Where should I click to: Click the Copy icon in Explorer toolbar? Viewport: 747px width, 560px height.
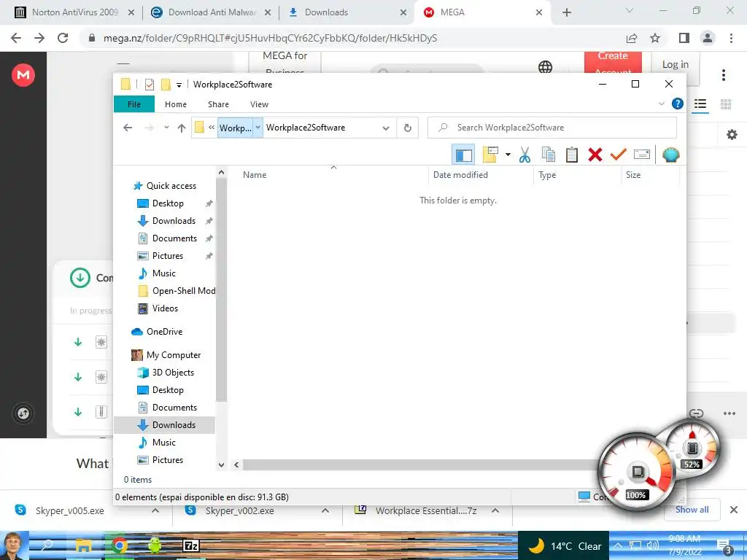[549, 155]
